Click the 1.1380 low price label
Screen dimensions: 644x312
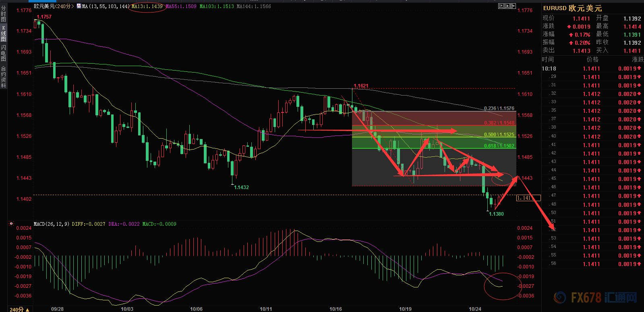[496, 214]
